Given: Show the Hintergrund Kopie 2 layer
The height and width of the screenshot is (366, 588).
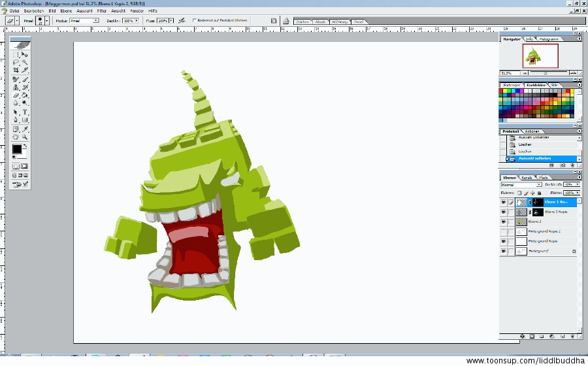Looking at the screenshot, I should [x=503, y=231].
